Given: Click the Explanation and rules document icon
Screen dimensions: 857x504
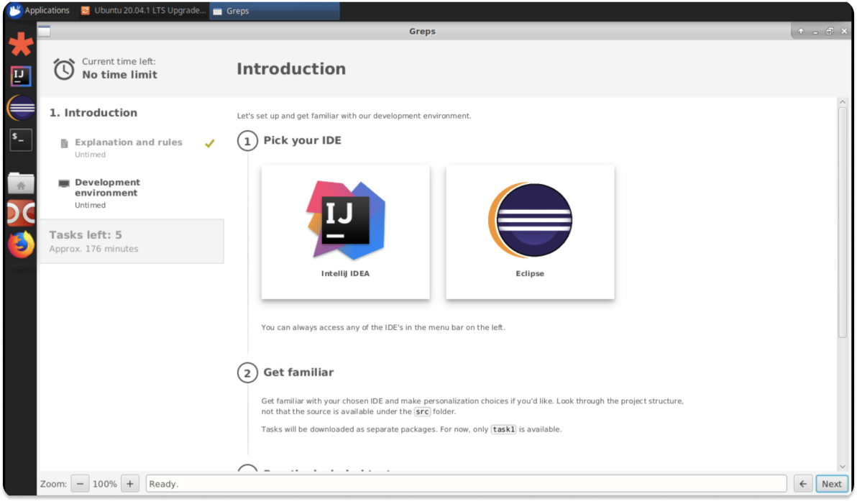Looking at the screenshot, I should pos(64,143).
